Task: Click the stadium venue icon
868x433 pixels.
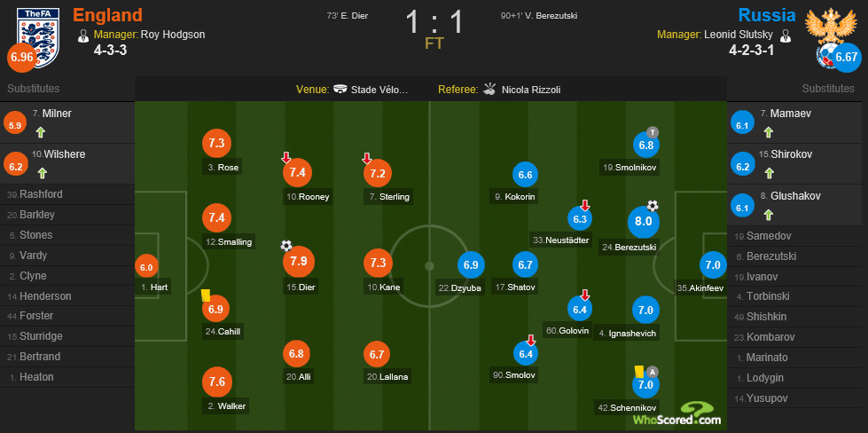Action: 341,89
